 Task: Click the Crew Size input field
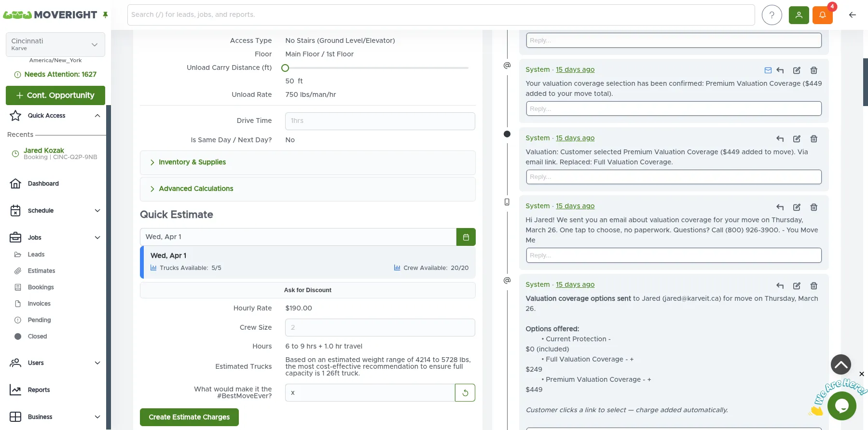point(380,328)
